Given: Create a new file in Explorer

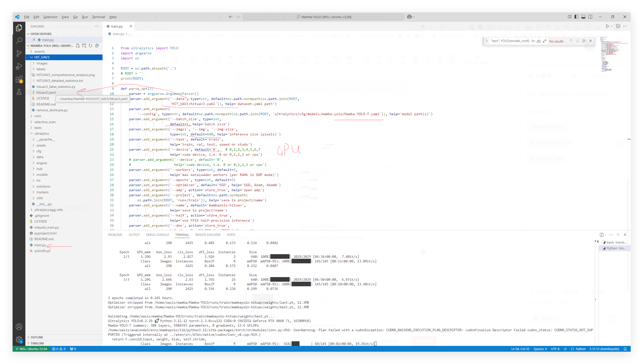Looking at the screenshot, I should pos(78,45).
